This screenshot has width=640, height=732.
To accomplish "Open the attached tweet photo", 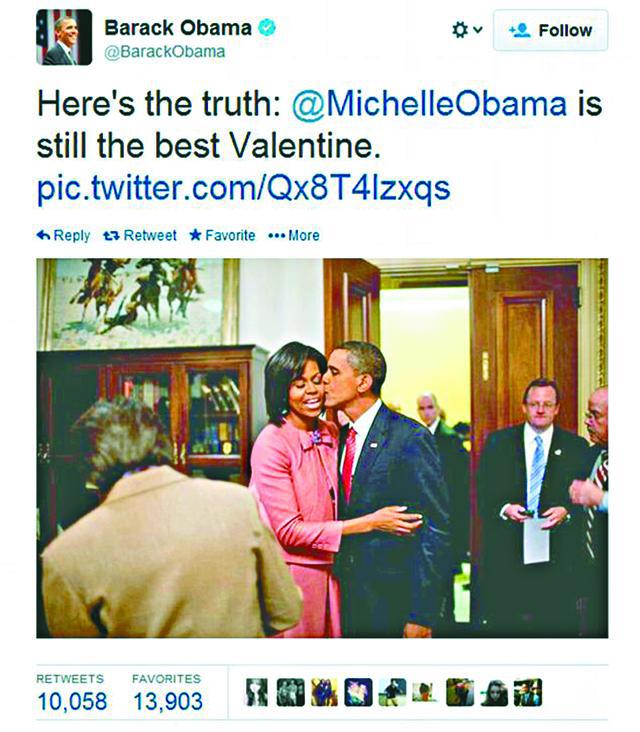I will coord(322,448).
